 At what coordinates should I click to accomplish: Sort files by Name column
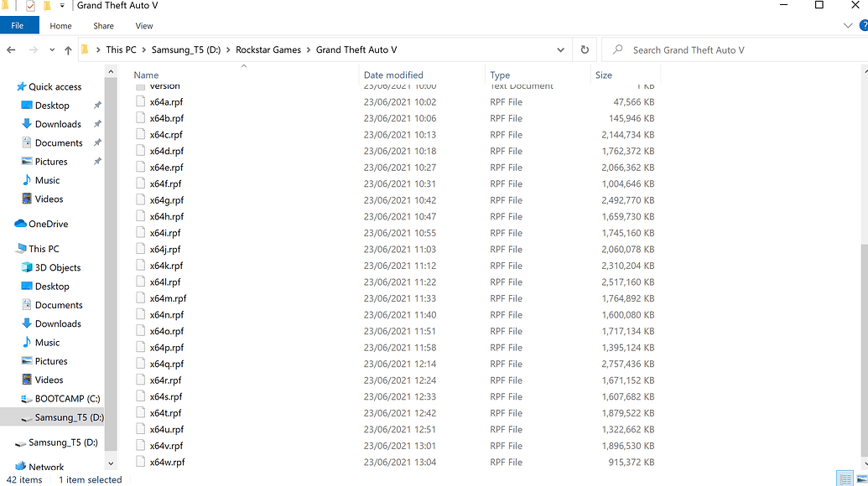click(x=146, y=75)
